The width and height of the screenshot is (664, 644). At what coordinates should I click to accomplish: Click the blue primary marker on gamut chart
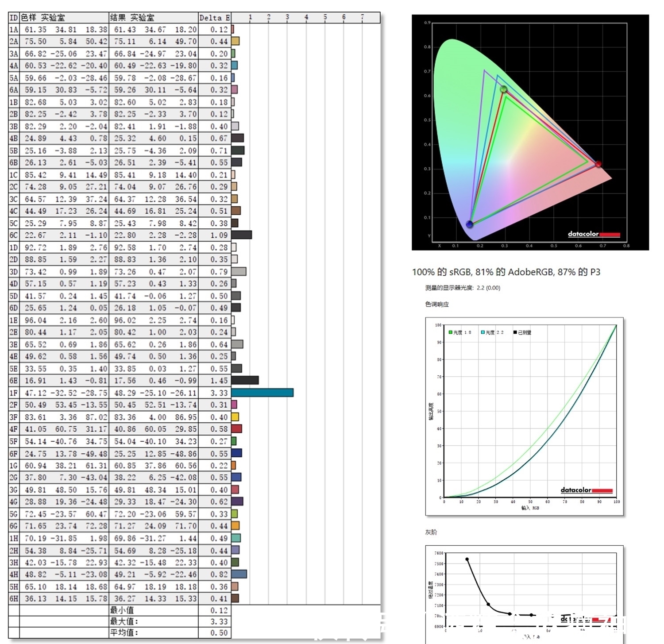470,224
